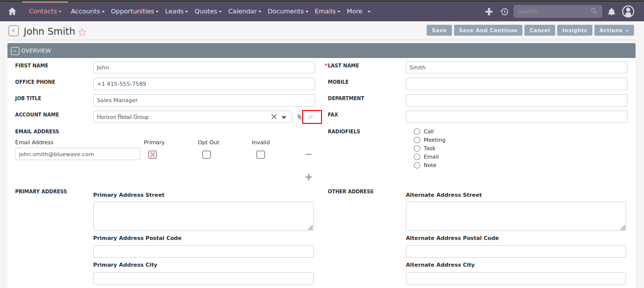Click the Job Title field
Viewport: 644px width, 288px height.
204,101
